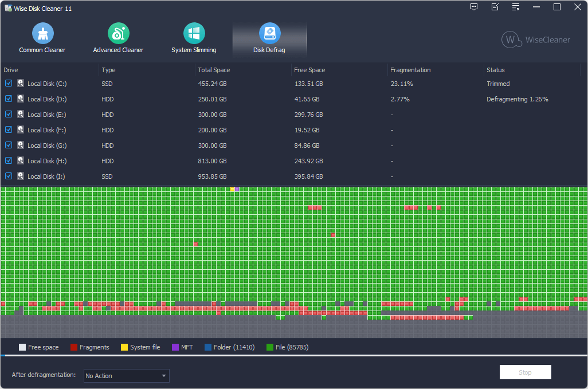Click the drive icon of Local Disk (I:)

click(x=21, y=176)
